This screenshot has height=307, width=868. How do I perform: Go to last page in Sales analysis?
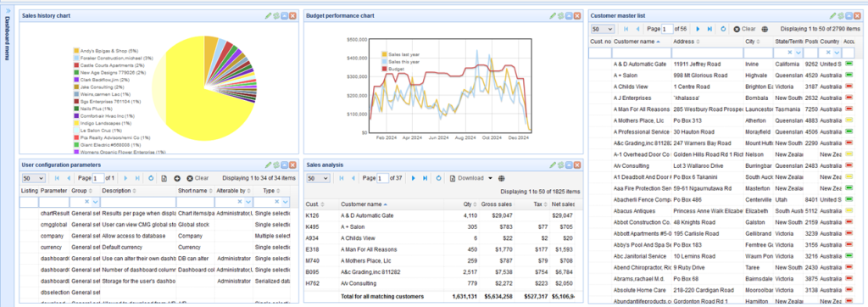pos(426,178)
